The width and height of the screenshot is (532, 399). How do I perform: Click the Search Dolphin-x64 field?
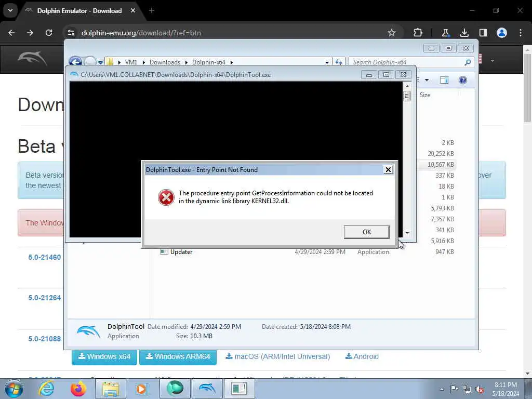(x=407, y=62)
